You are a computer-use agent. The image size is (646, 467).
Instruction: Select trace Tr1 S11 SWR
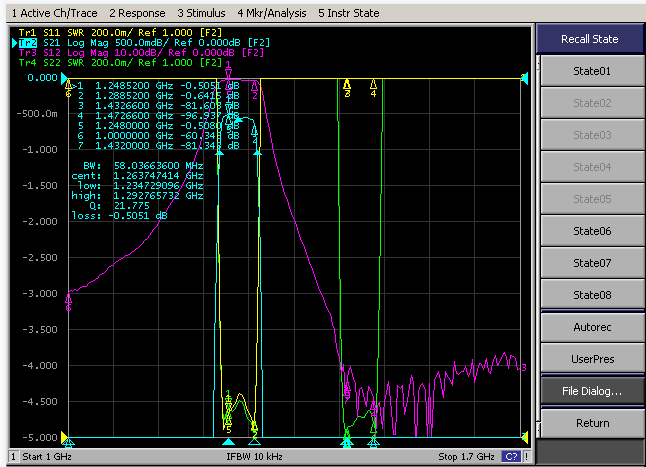(120, 33)
